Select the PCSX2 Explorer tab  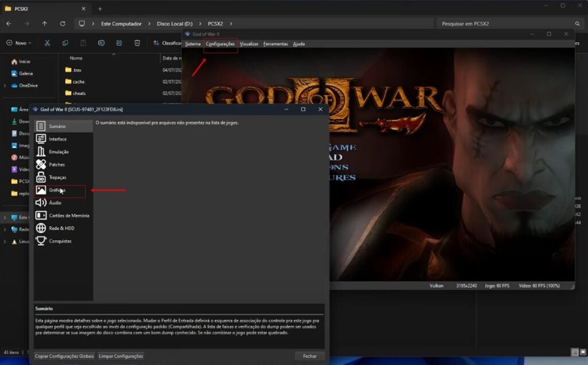[45, 9]
